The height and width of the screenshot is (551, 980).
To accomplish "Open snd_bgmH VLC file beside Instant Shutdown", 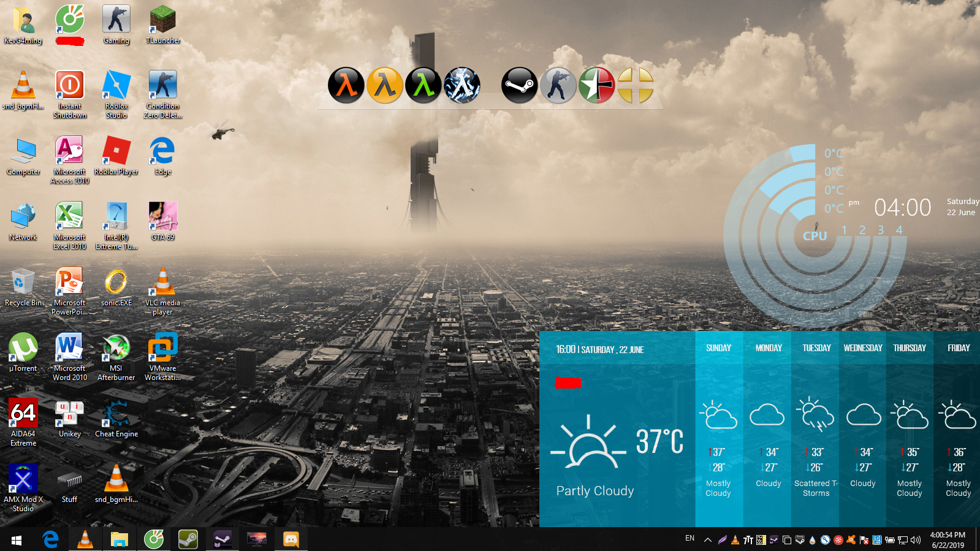I will click(x=23, y=90).
